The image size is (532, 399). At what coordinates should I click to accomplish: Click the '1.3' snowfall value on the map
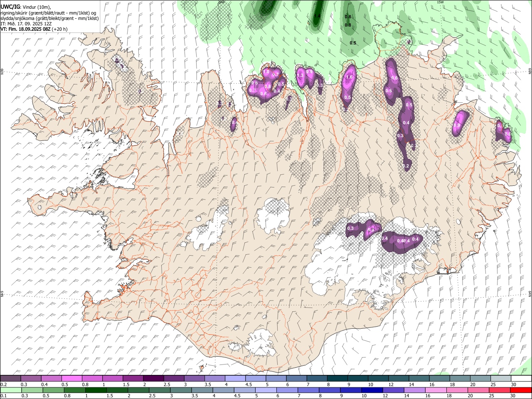point(300,75)
